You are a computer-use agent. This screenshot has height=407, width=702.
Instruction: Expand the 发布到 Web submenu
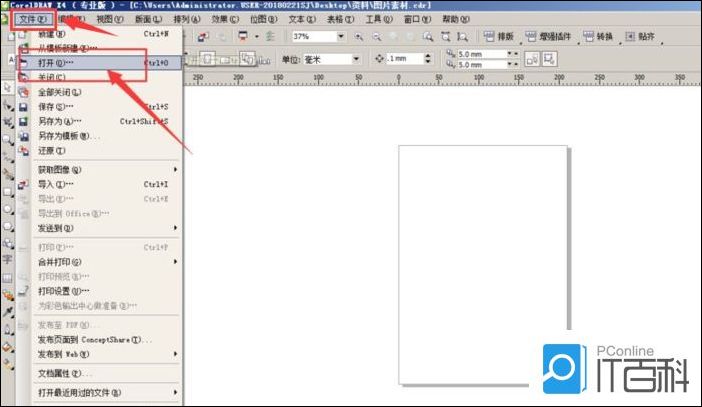pyautogui.click(x=175, y=354)
